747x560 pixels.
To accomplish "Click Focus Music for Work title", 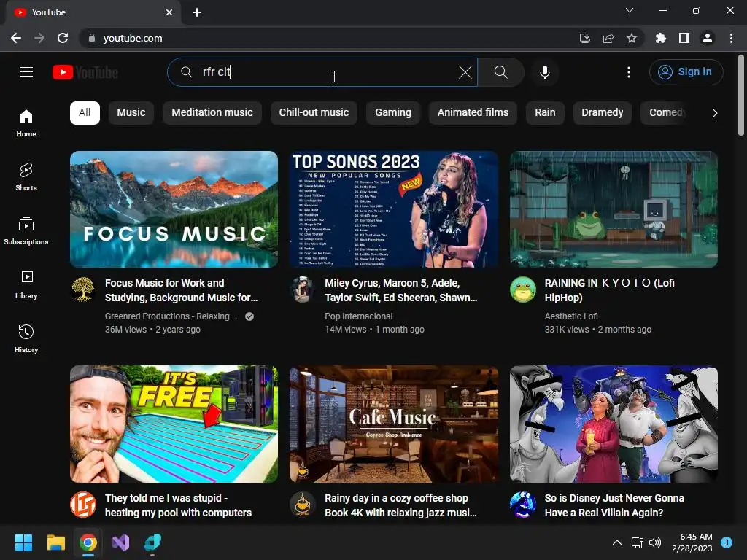I will pyautogui.click(x=181, y=290).
